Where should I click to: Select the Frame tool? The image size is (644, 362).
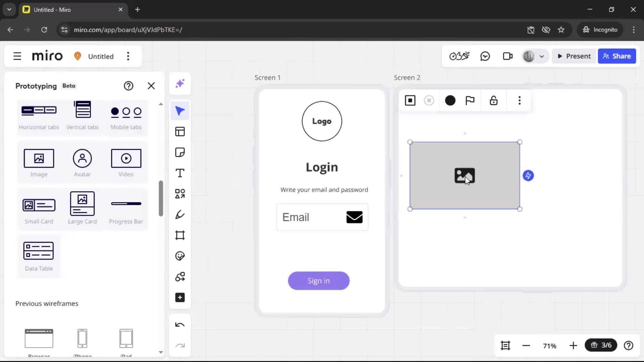[x=180, y=235]
